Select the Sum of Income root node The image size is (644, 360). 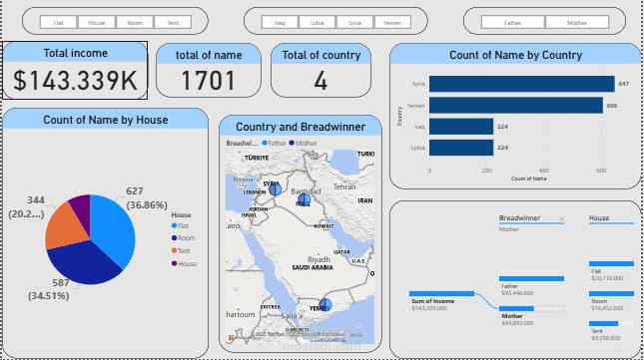coord(441,293)
